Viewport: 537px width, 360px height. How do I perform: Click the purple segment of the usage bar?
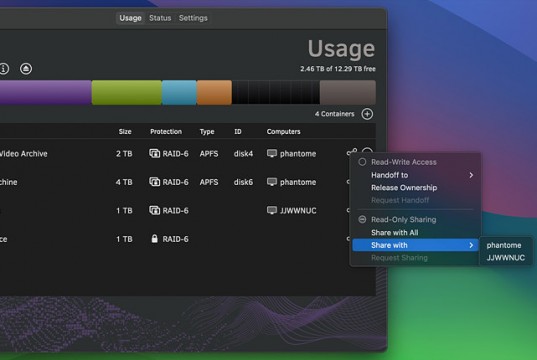click(46, 92)
